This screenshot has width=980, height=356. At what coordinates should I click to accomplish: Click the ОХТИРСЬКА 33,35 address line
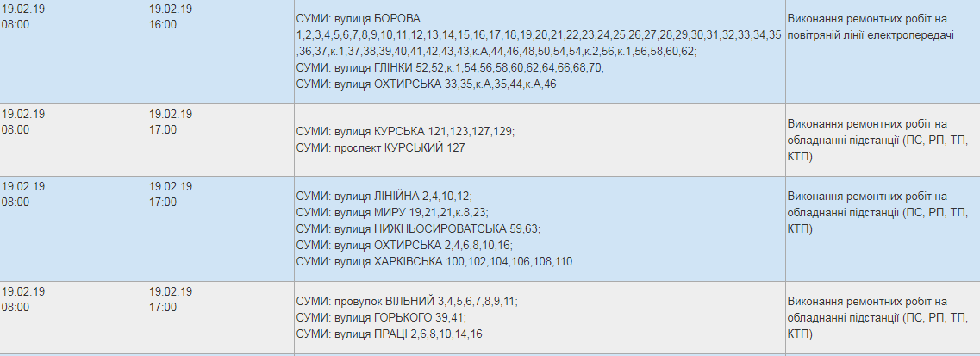(427, 84)
